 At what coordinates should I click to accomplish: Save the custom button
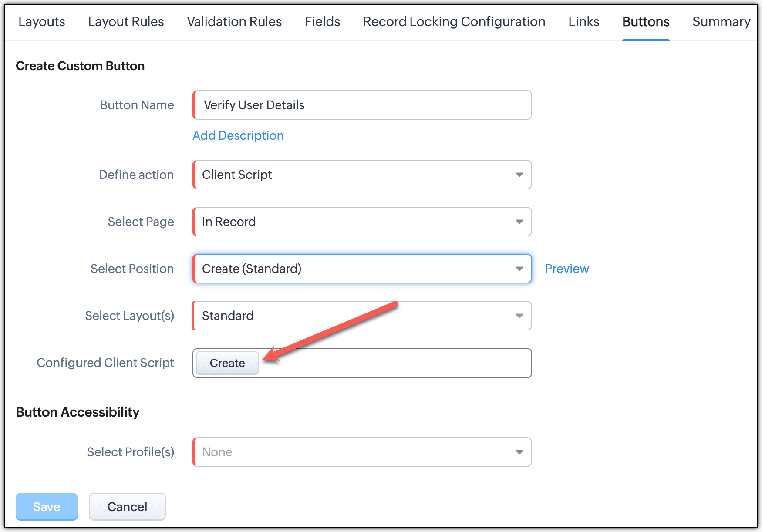tap(47, 506)
